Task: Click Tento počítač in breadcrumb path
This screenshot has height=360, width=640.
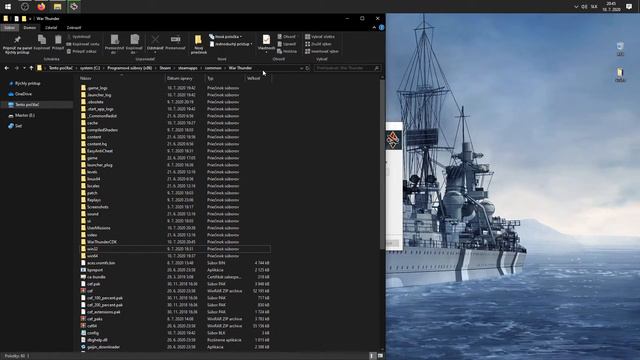Action: (61, 68)
